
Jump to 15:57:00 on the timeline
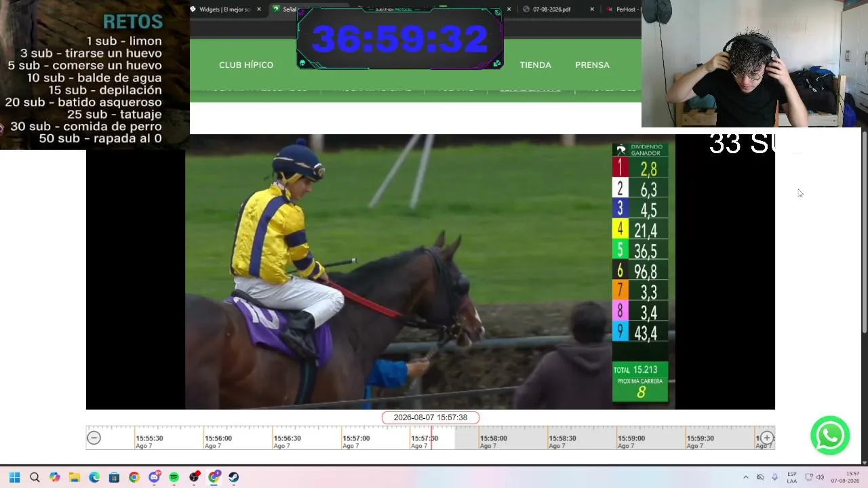point(357,439)
